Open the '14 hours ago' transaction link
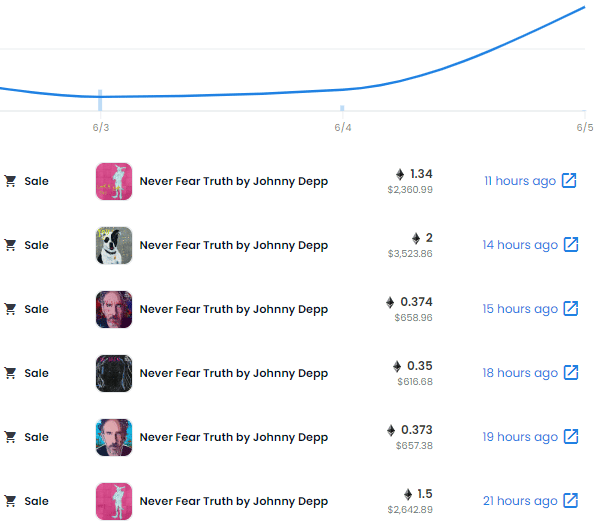 pyautogui.click(x=520, y=245)
